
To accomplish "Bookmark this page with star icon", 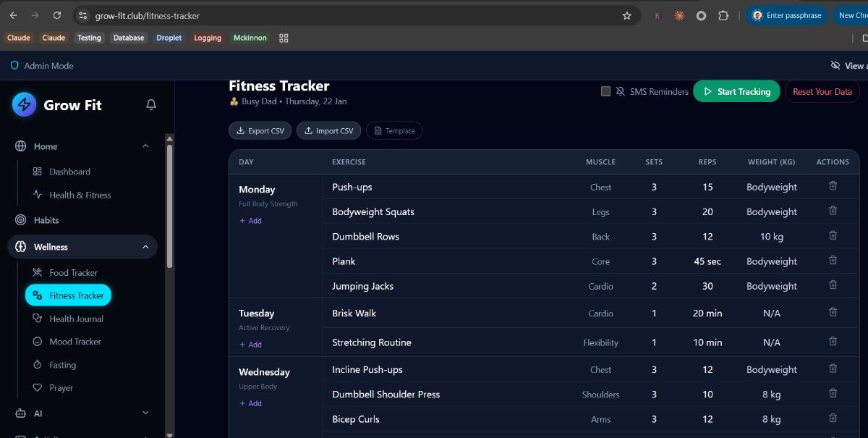I will pyautogui.click(x=626, y=15).
